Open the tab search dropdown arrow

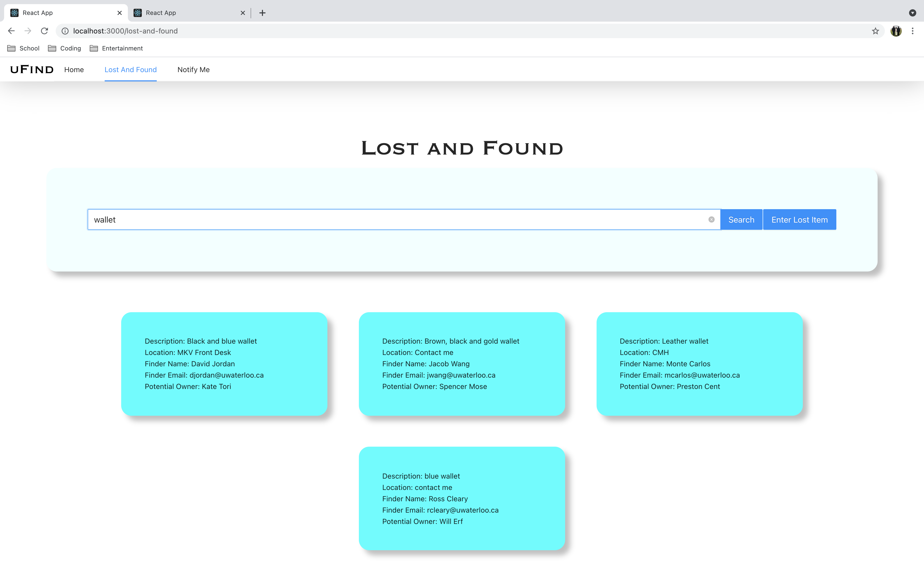click(x=913, y=13)
